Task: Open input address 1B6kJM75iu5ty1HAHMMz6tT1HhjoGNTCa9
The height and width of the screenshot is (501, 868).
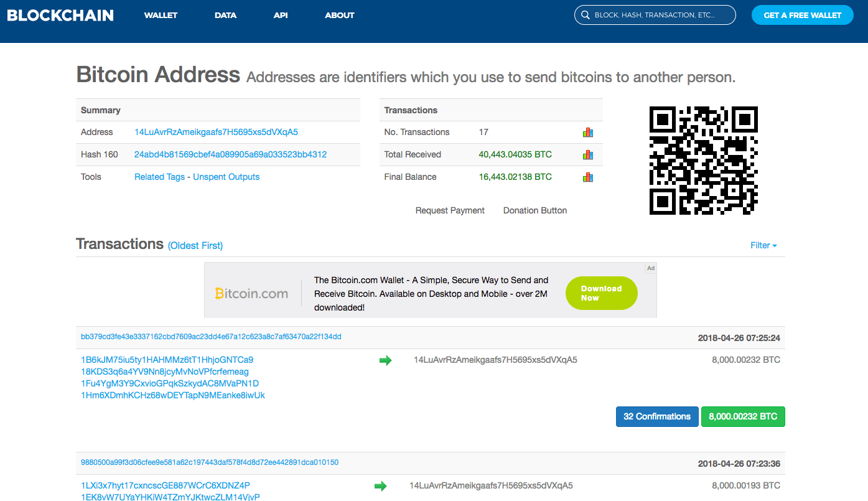Action: tap(167, 360)
